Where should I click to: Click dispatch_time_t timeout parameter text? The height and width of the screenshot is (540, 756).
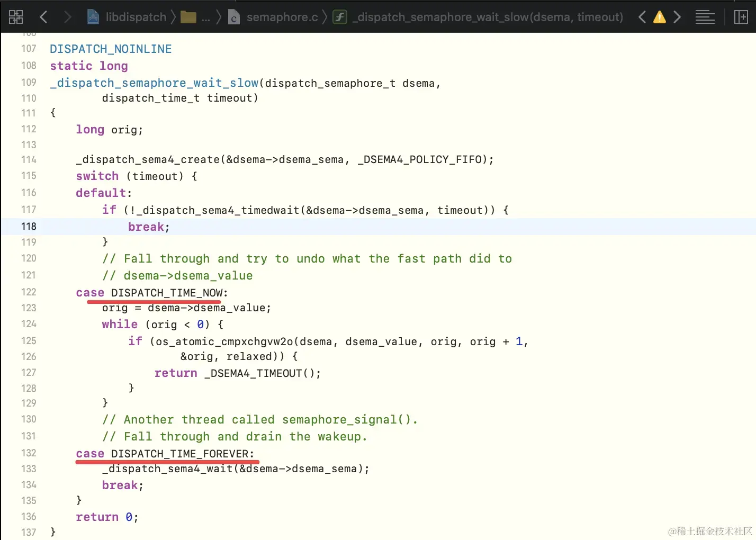(180, 98)
